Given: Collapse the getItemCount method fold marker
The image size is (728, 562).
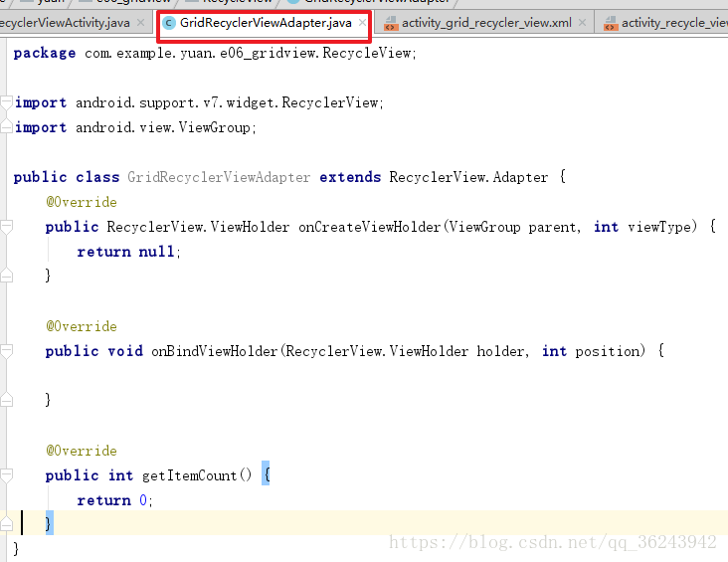Looking at the screenshot, I should click(6, 475).
